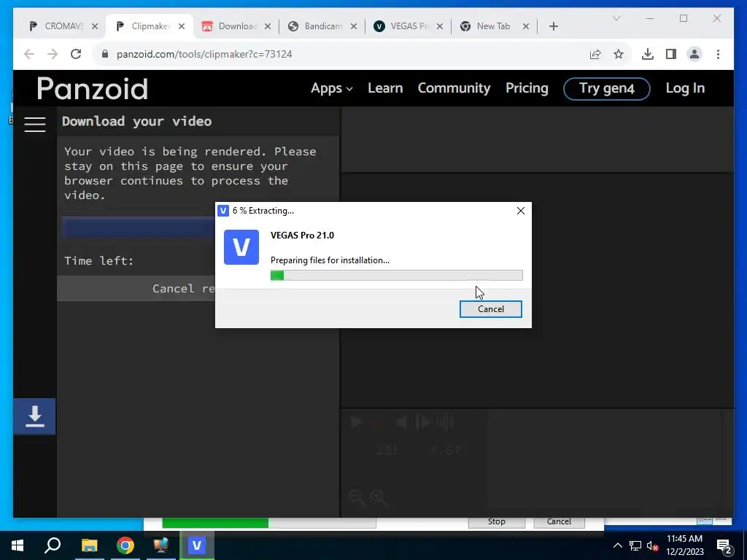Image resolution: width=747 pixels, height=560 pixels.
Task: Open the Community page
Action: pyautogui.click(x=454, y=88)
